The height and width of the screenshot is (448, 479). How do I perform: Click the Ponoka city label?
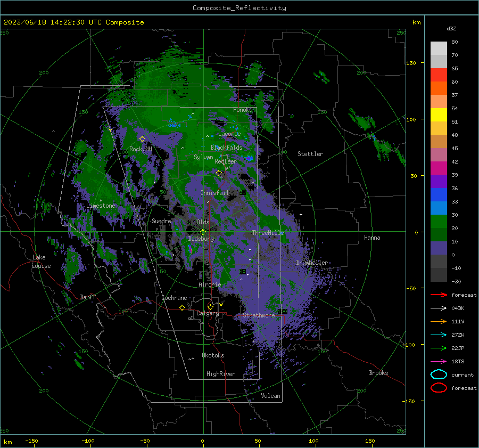pyautogui.click(x=243, y=110)
